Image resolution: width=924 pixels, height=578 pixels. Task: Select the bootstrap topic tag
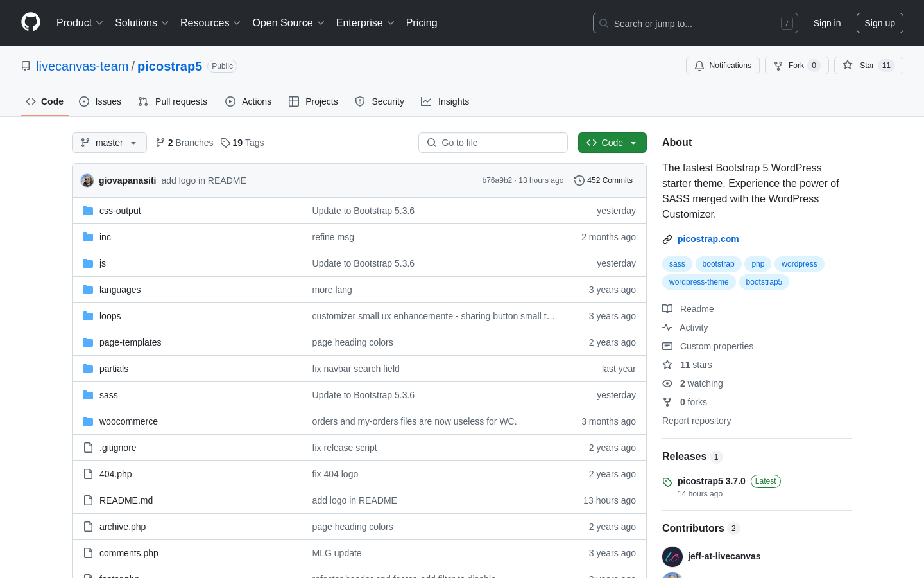(x=718, y=264)
